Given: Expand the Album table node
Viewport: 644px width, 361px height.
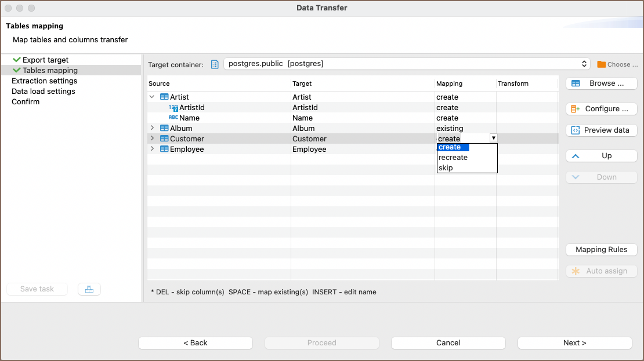Looking at the screenshot, I should pos(152,129).
